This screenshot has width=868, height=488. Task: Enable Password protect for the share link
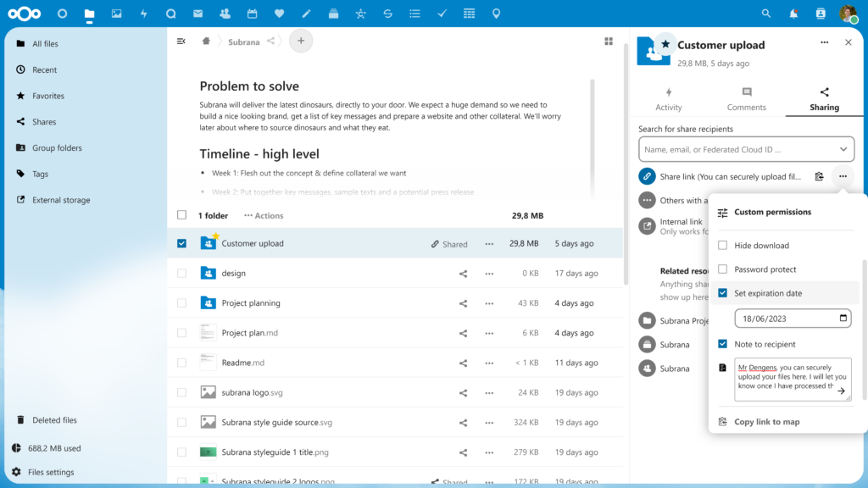pos(723,269)
